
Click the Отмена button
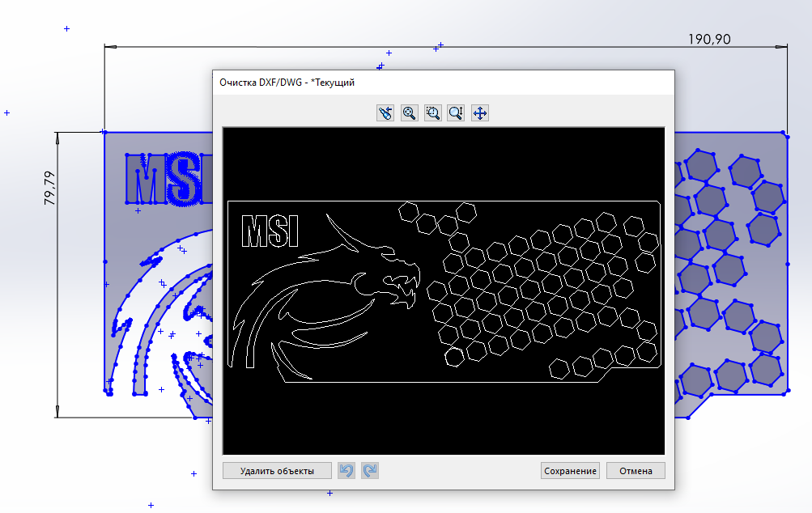(636, 471)
